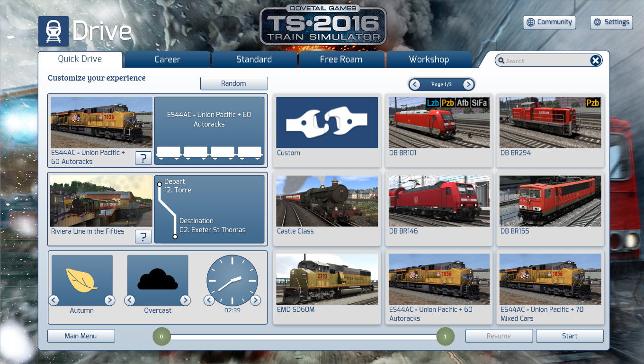This screenshot has height=364, width=644.
Task: Go to the previous train page
Action: tap(415, 84)
